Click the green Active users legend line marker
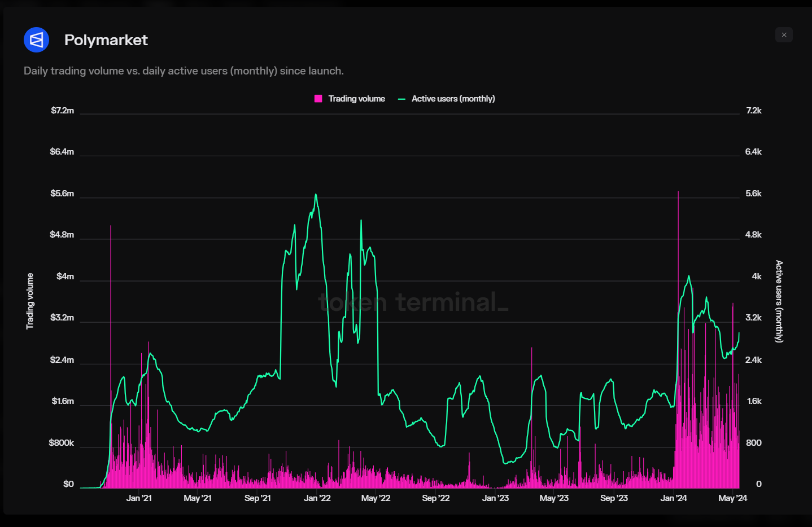The height and width of the screenshot is (527, 812). click(x=401, y=99)
